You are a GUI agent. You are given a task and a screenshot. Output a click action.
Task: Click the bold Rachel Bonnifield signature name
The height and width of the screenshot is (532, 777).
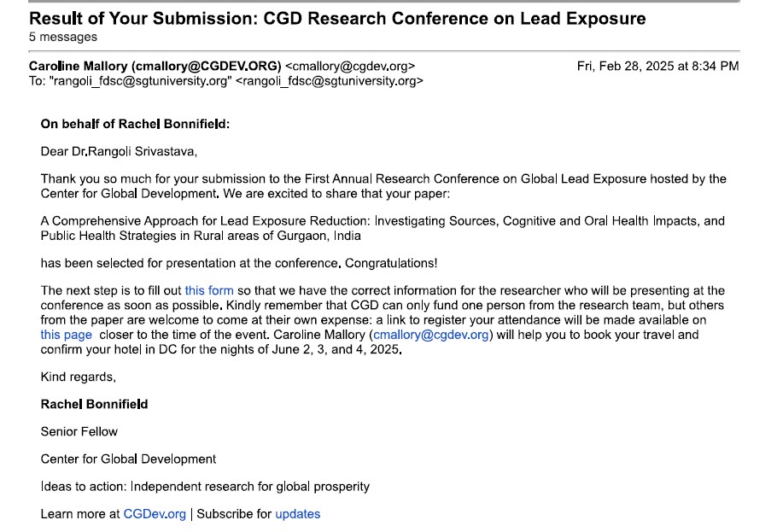click(x=94, y=404)
